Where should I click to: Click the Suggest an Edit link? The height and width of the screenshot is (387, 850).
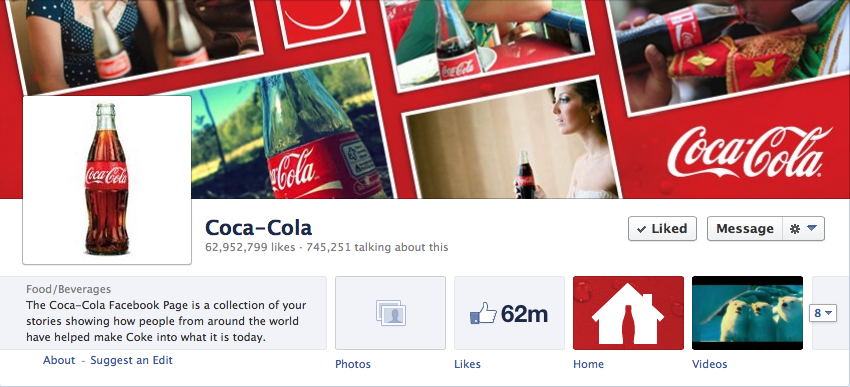131,360
